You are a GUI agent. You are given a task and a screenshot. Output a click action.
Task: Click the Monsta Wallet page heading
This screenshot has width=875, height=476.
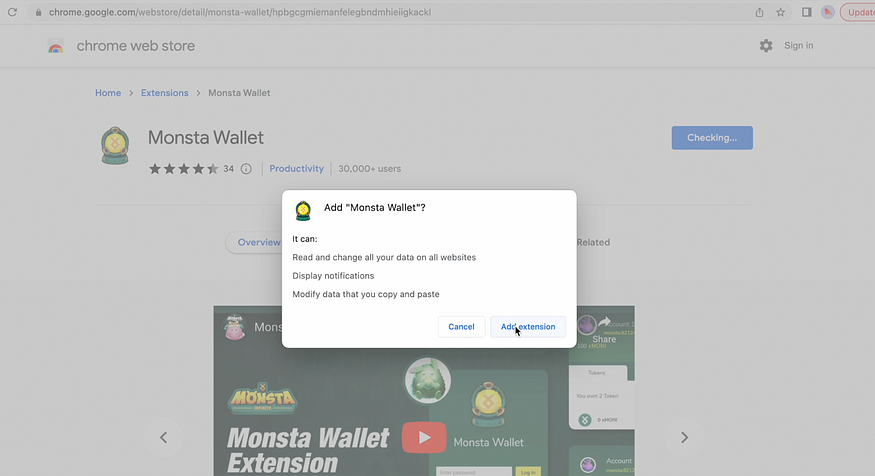[205, 137]
